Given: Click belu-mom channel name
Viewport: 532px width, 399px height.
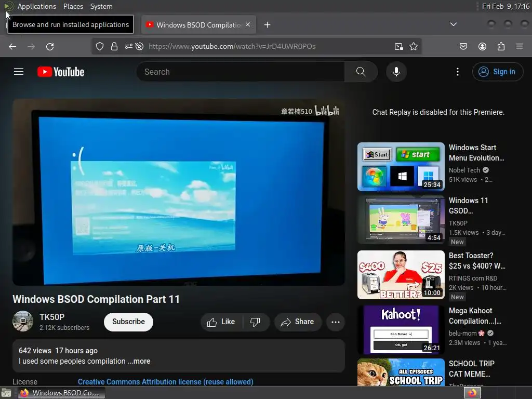Looking at the screenshot, I should coord(463,333).
